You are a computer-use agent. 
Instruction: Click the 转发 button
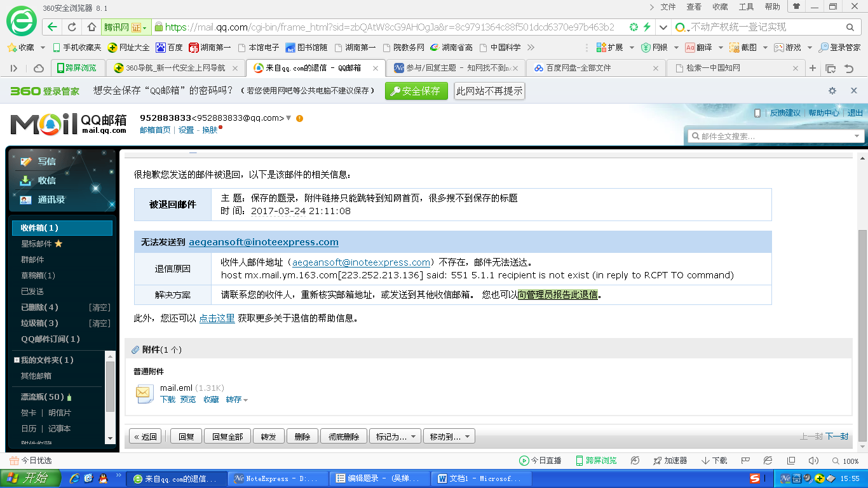pos(268,437)
